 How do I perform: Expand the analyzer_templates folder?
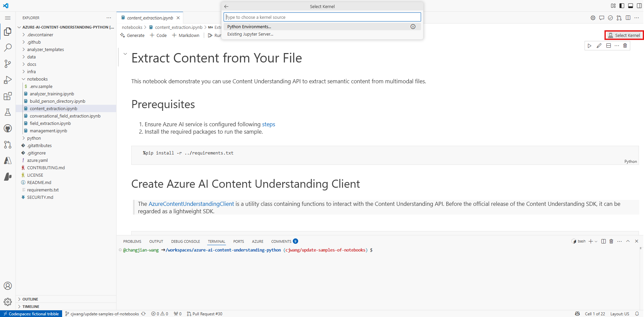45,49
